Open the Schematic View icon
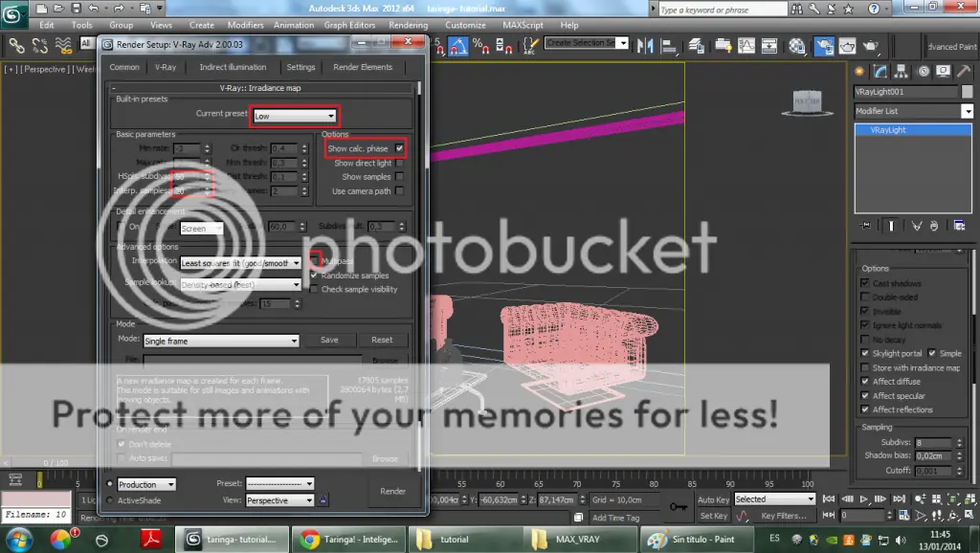The width and height of the screenshot is (980, 553). point(769,44)
